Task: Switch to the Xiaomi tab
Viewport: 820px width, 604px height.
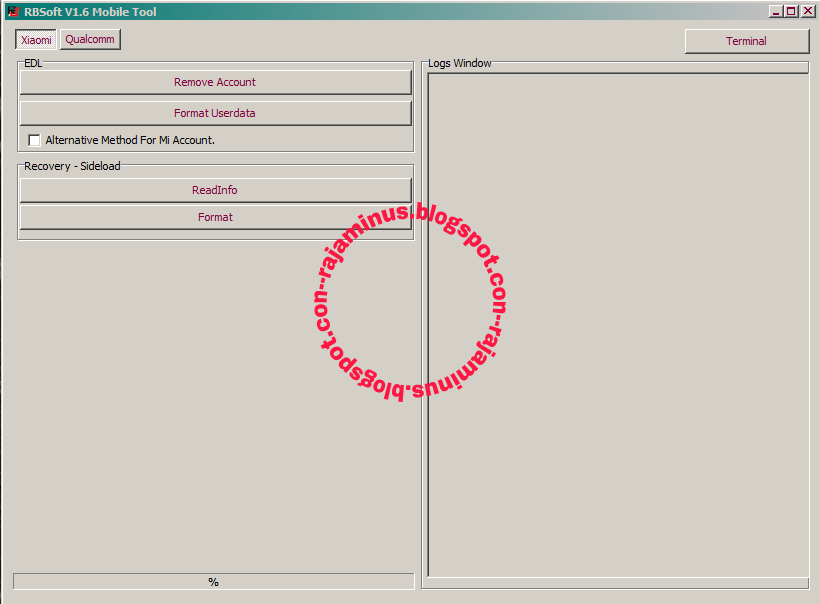Action: [x=36, y=40]
